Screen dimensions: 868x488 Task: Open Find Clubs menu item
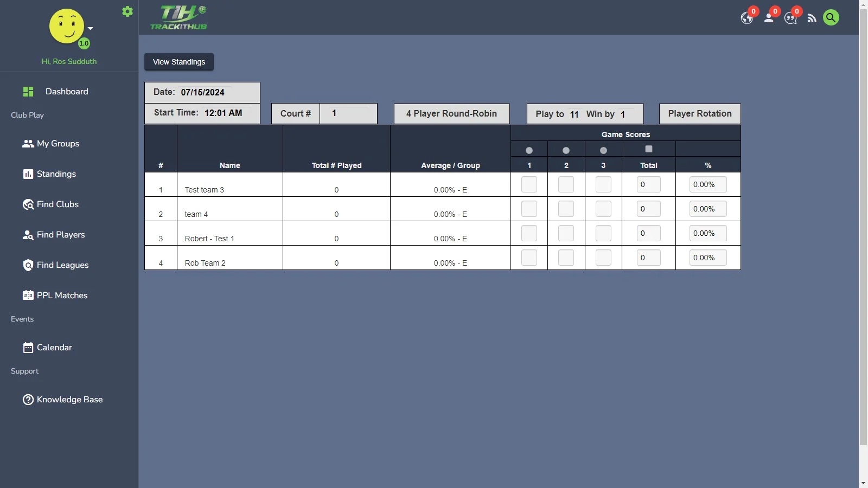[58, 204]
